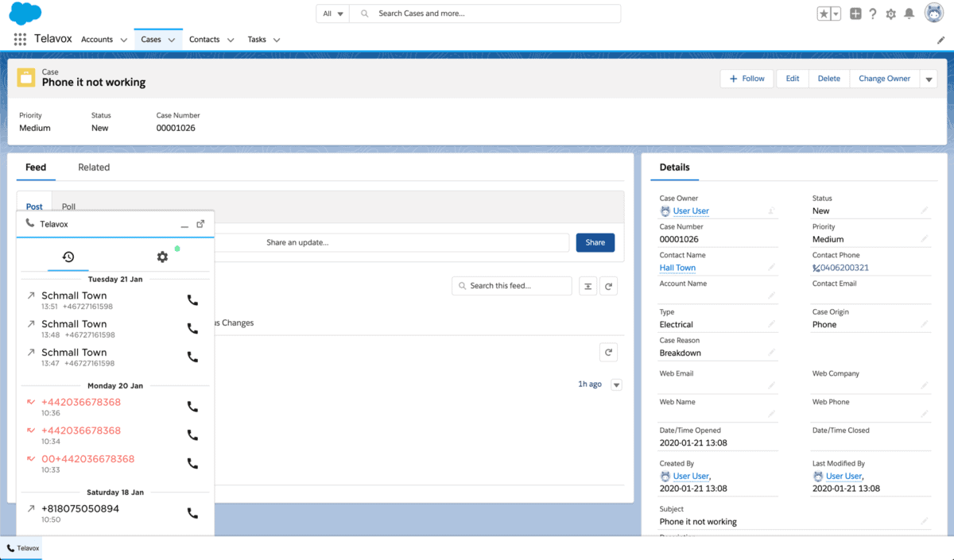
Task: Click the Search Cases and more field
Action: [x=486, y=14]
